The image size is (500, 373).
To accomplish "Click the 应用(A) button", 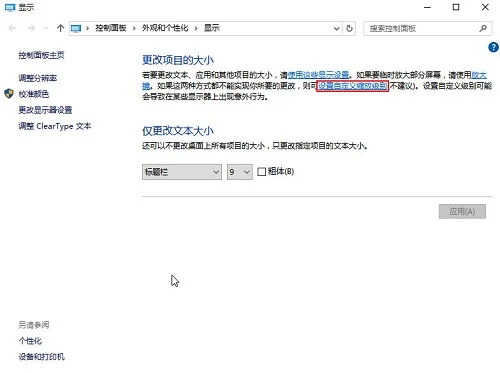I will 462,211.
